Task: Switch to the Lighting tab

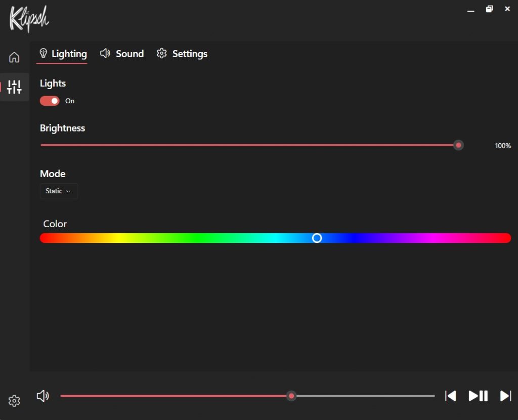Action: coord(63,54)
